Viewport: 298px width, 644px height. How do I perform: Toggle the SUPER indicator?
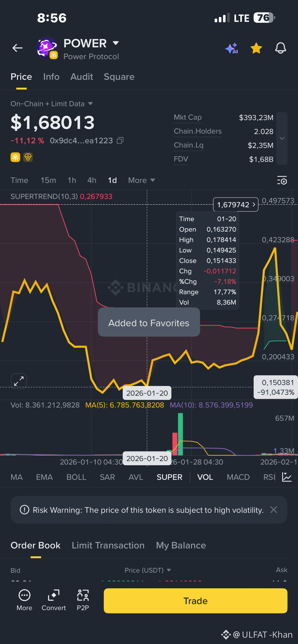click(x=170, y=477)
